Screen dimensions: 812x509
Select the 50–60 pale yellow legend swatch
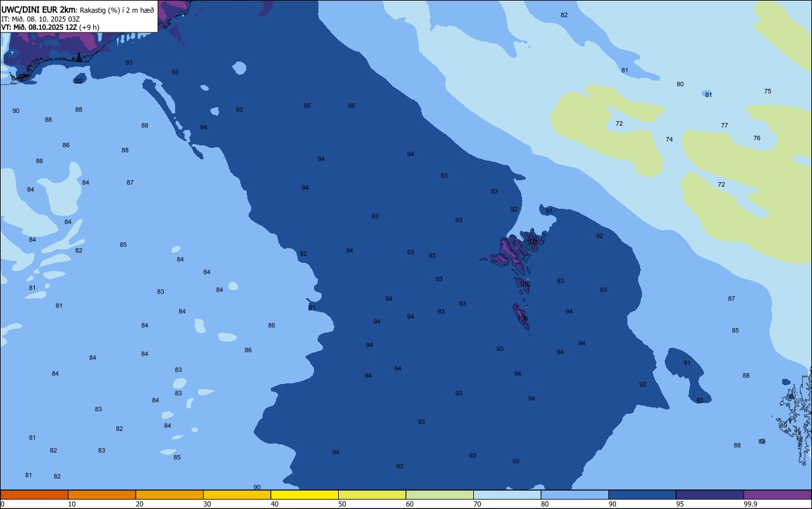[x=372, y=494]
